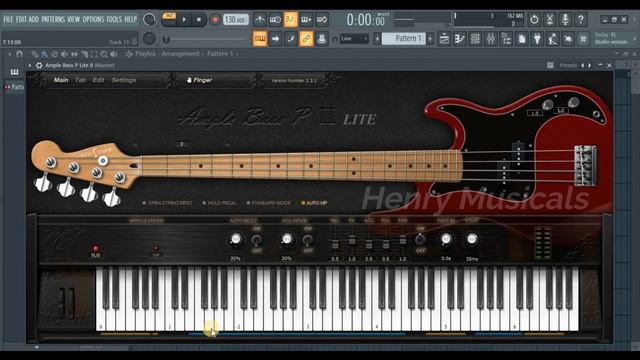The image size is (640, 360).
Task: Click the step editing arrow icon
Action: (x=275, y=39)
